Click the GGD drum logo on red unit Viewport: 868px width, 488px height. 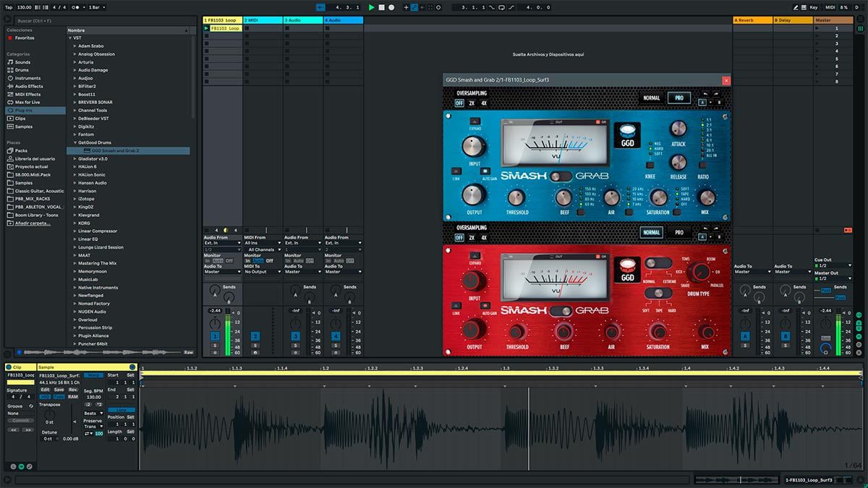(627, 270)
